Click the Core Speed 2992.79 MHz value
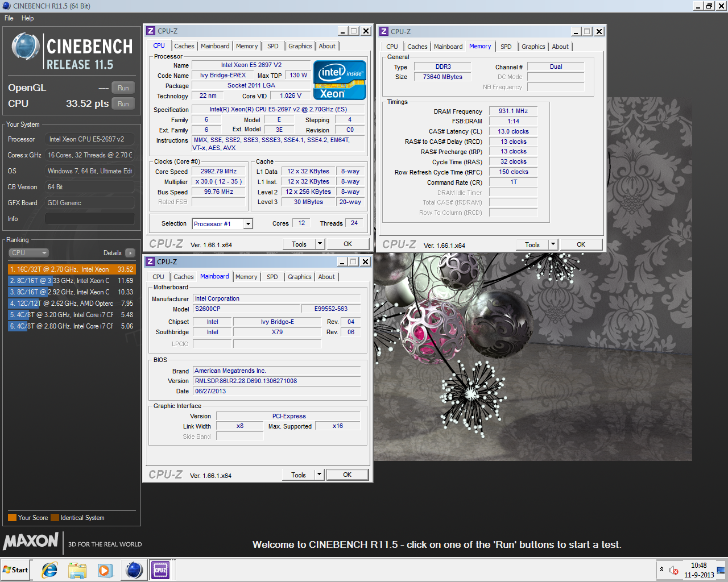The image size is (728, 582). 218,172
